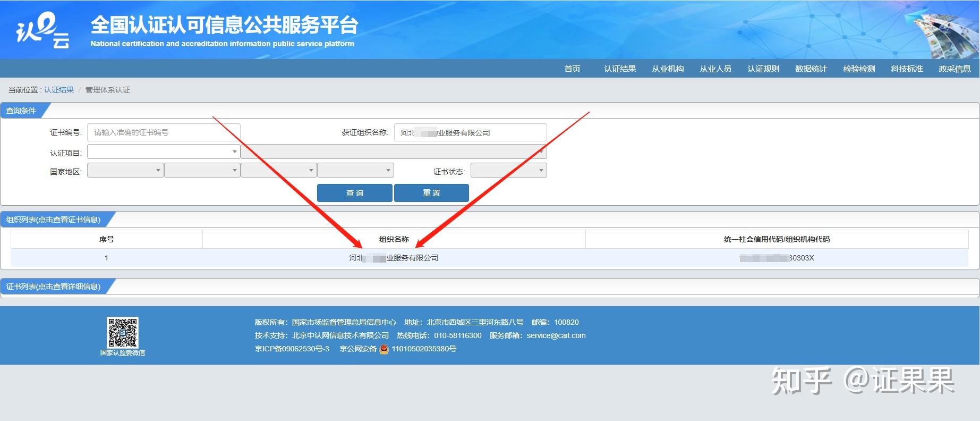980x421 pixels.
Task: Expand the fourth 国家地区 dropdown
Action: pos(355,170)
